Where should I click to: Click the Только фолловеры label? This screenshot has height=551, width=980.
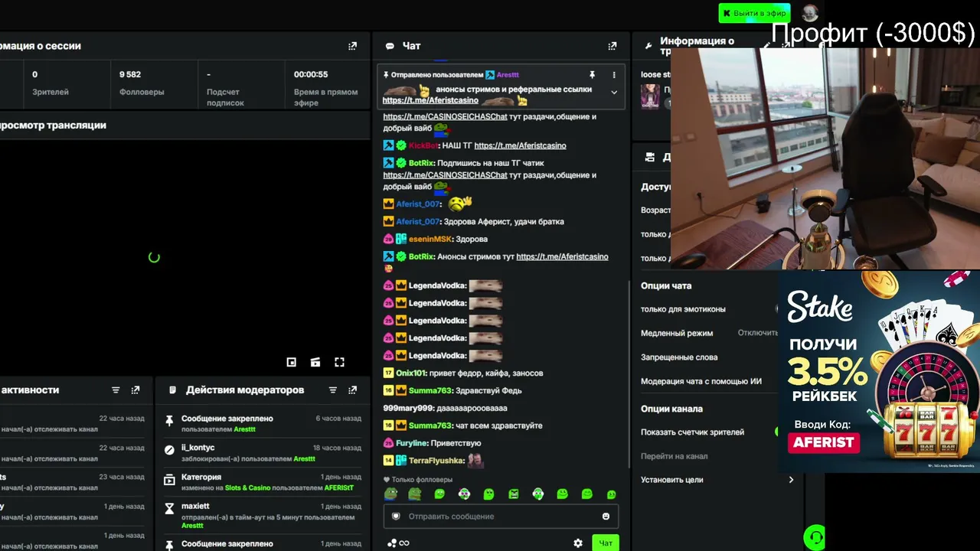[421, 480]
